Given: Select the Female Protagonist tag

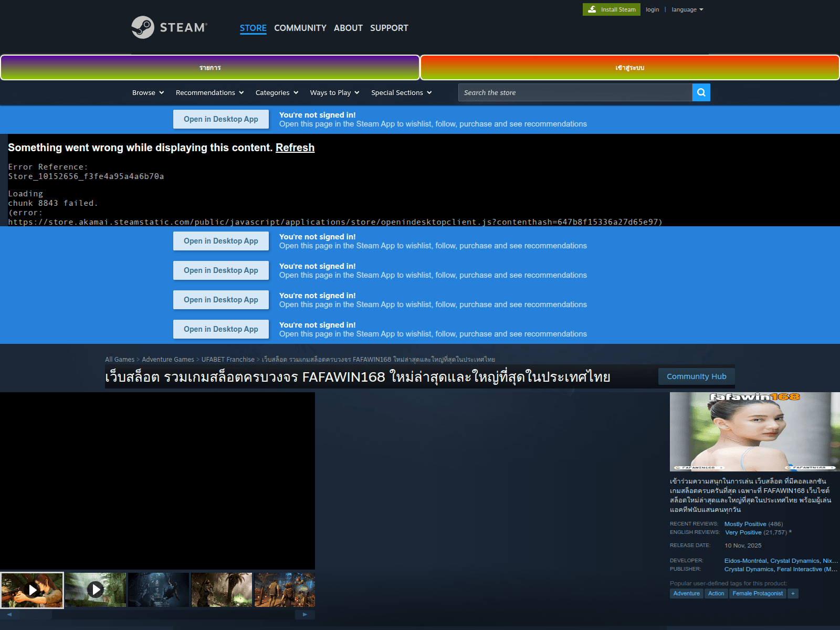Looking at the screenshot, I should tap(758, 593).
